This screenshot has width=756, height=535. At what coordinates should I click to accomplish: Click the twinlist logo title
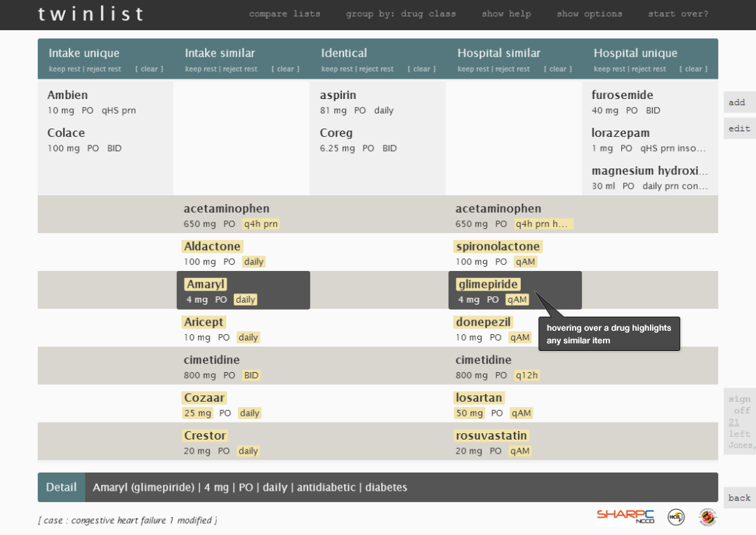tap(91, 14)
